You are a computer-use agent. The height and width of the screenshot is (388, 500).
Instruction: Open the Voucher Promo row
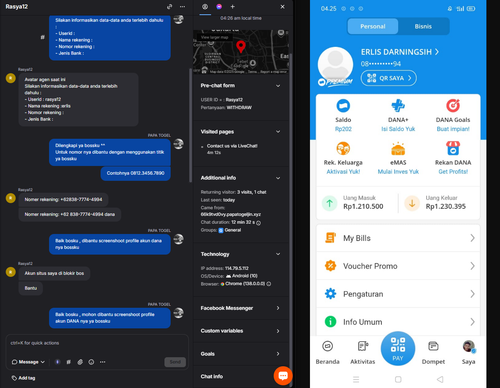(398, 266)
